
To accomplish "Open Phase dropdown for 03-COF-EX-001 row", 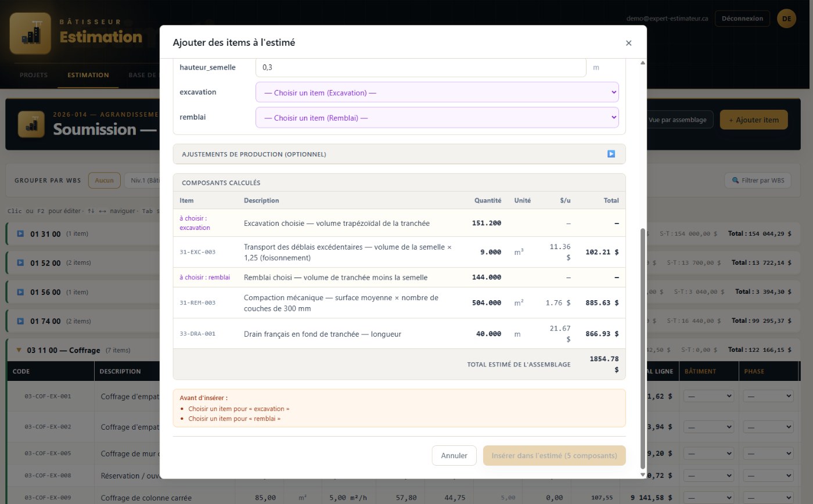I will pos(768,396).
